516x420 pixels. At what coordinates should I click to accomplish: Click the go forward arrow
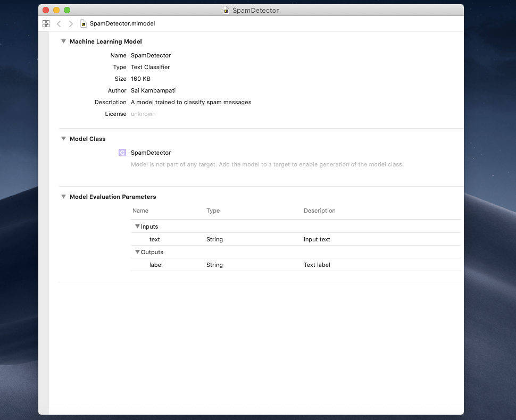(71, 24)
